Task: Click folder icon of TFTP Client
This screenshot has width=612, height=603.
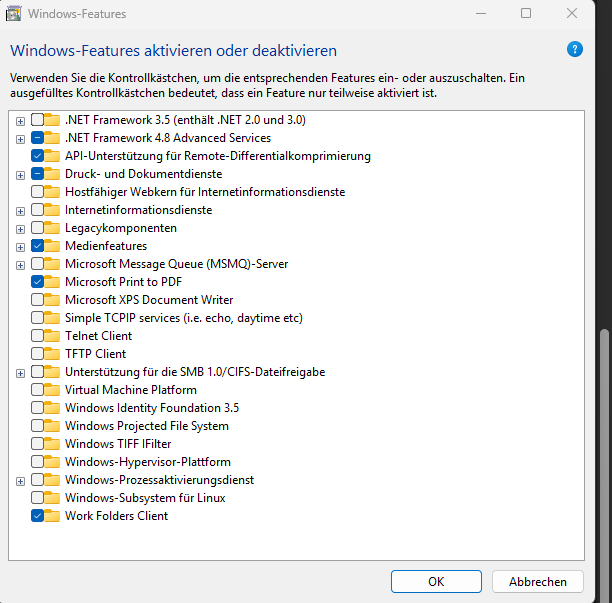Action: coord(52,354)
